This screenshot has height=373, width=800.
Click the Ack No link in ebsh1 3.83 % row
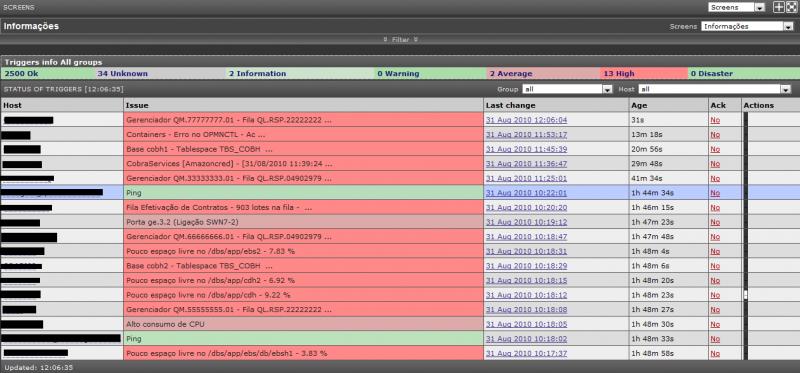[x=715, y=353]
